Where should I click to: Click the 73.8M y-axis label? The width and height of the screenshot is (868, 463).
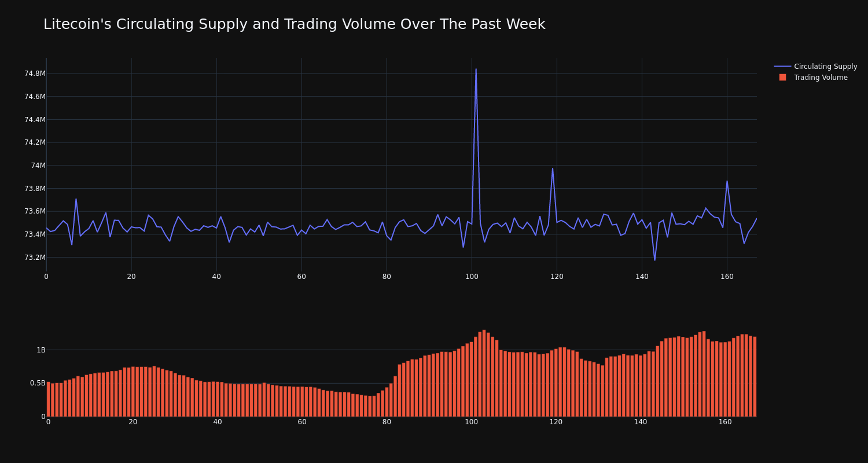[x=35, y=189]
